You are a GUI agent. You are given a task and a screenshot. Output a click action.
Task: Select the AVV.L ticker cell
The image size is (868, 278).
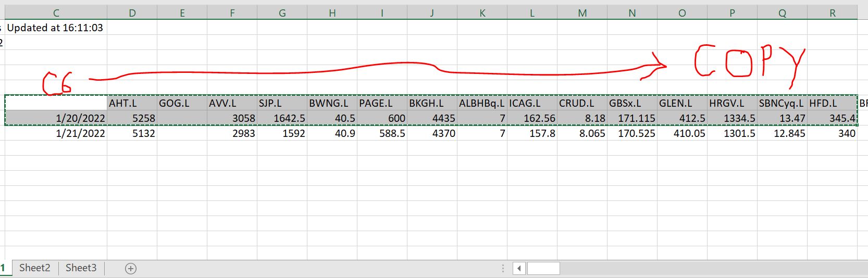pyautogui.click(x=232, y=103)
